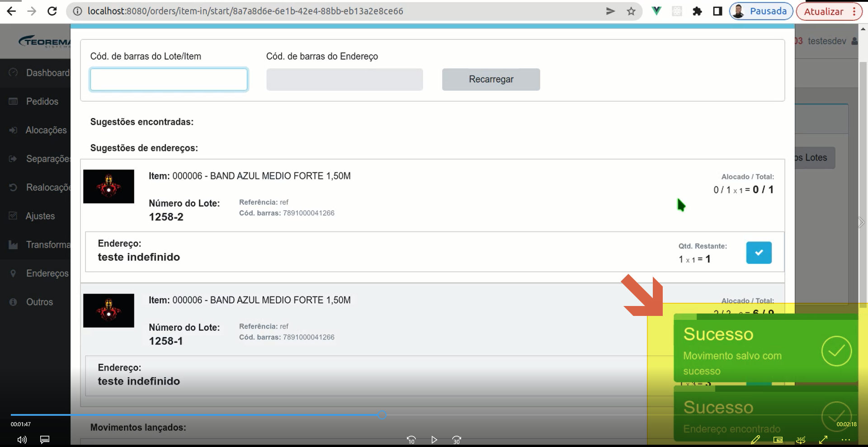Enter fullscreen with expand arrows icon
Image resolution: width=868 pixels, height=447 pixels.
(823, 439)
